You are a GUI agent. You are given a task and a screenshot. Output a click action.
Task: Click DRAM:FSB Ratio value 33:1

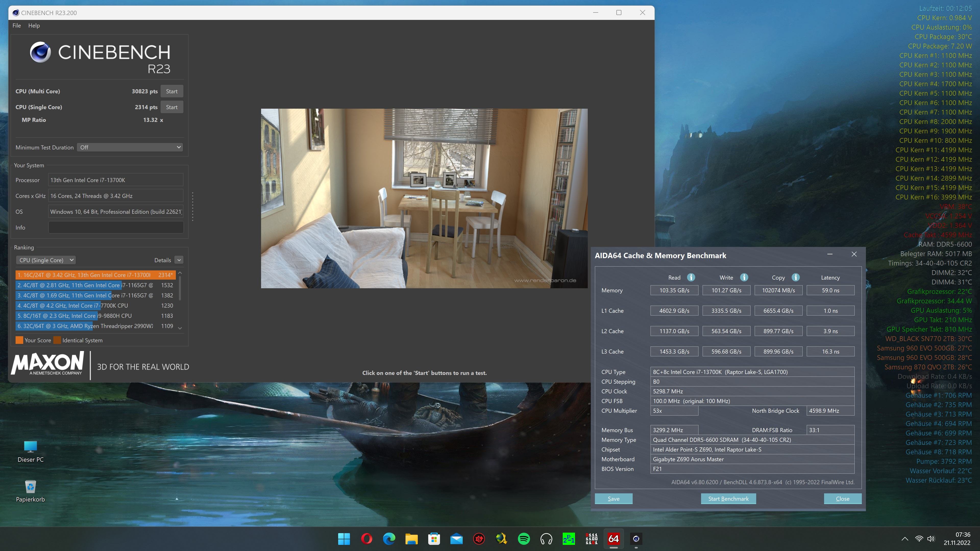[x=830, y=430]
